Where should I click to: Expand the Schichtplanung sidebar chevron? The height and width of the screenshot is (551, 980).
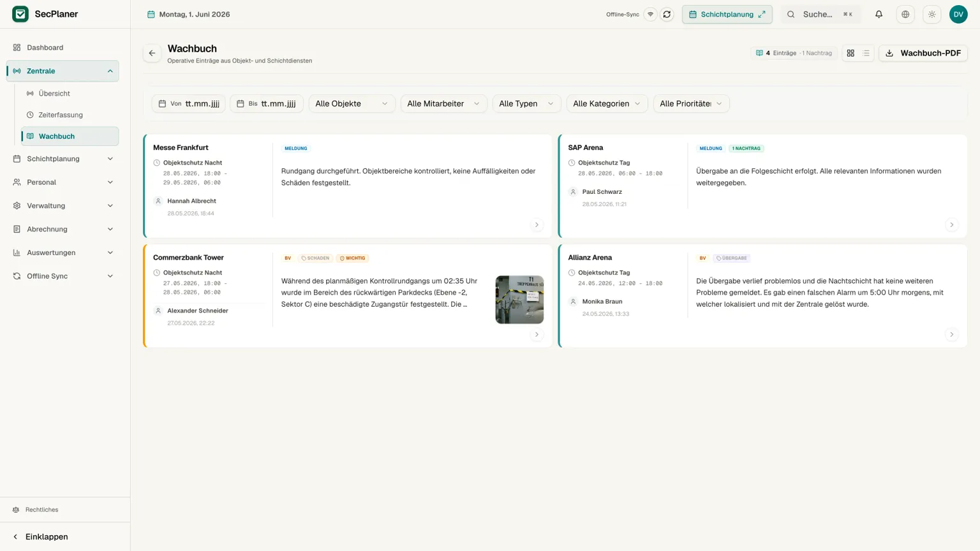110,159
